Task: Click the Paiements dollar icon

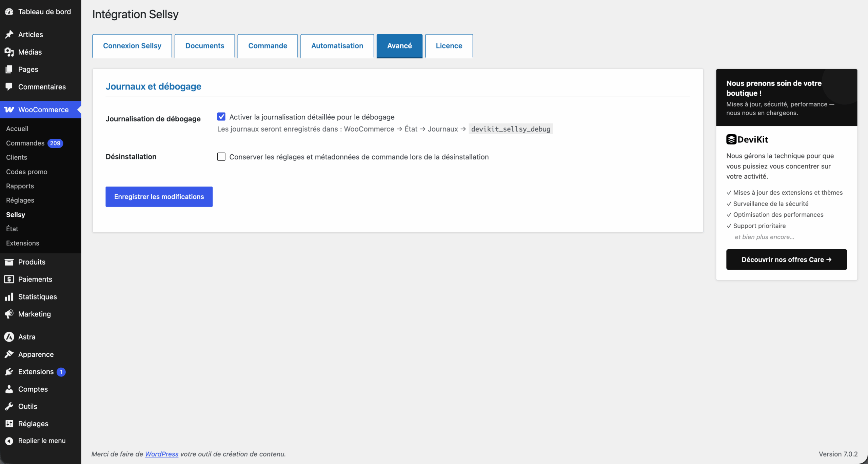Action: (9, 279)
